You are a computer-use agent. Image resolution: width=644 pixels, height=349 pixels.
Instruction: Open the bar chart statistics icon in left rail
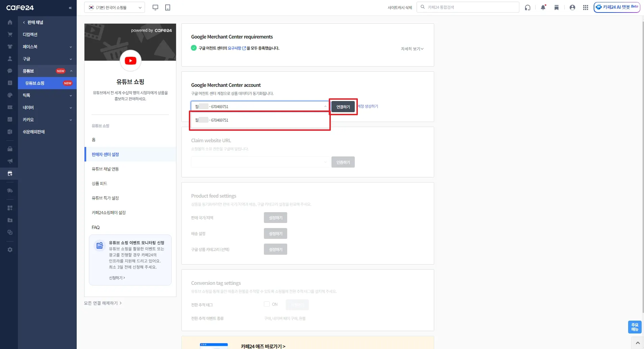[10, 119]
